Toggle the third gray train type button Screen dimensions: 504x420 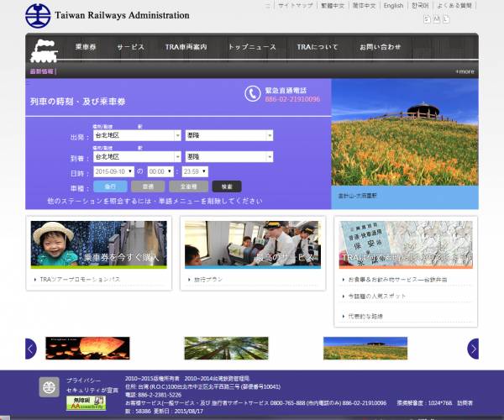(189, 186)
